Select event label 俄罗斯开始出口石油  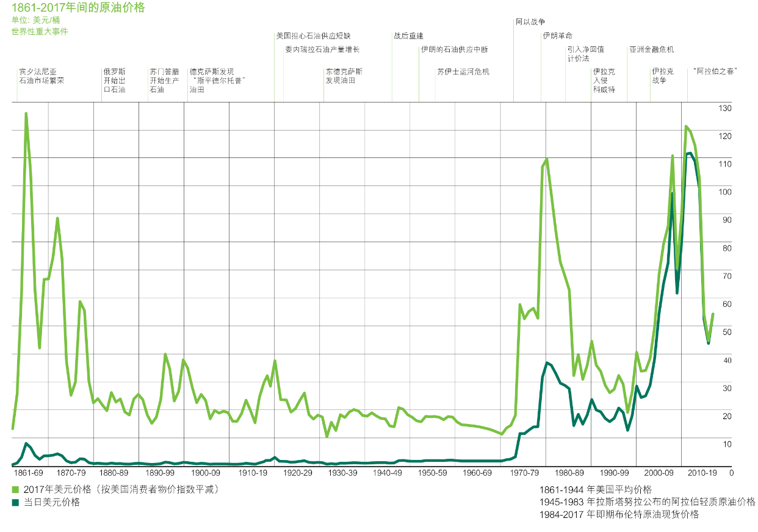tap(114, 81)
